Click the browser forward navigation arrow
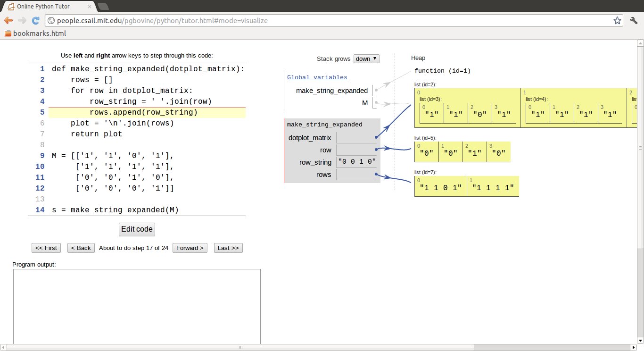The height and width of the screenshot is (351, 644). click(22, 20)
